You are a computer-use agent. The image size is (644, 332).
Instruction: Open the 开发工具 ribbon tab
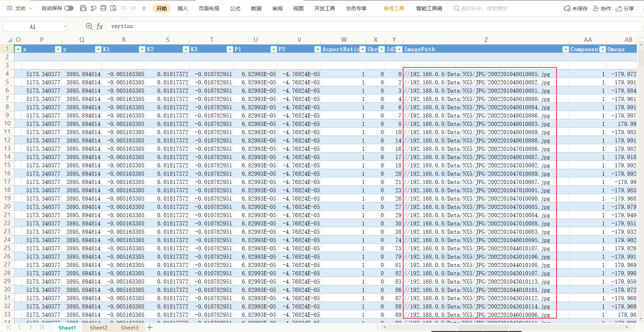pos(325,8)
